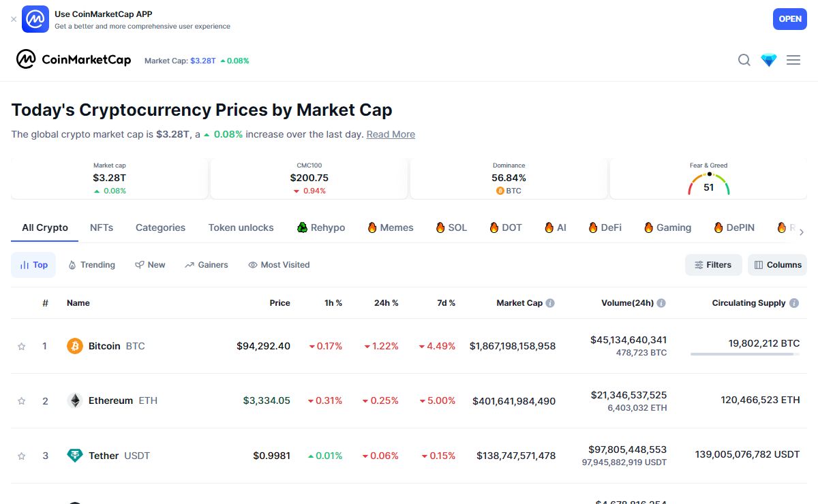
Task: Select the Rehypo category
Action: pyautogui.click(x=320, y=227)
